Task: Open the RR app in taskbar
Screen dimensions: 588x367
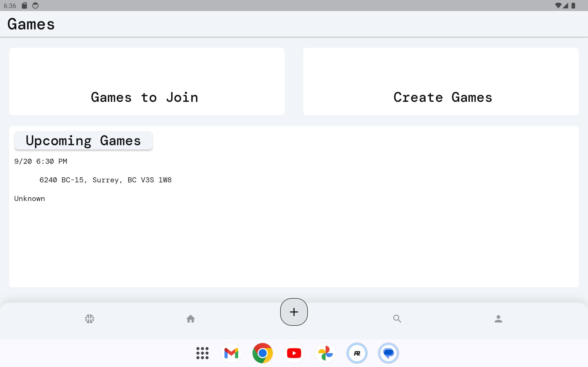Action: pos(357,353)
